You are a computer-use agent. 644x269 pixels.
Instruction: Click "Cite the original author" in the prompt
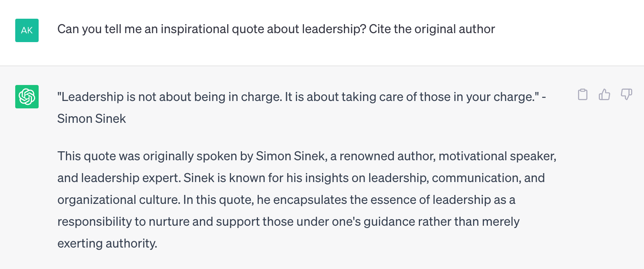tap(432, 29)
